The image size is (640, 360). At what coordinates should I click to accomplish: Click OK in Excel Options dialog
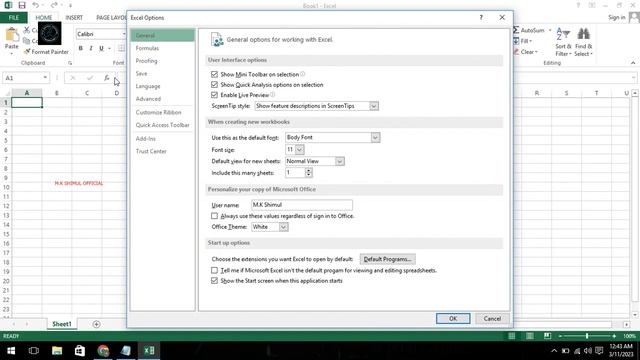(x=453, y=318)
